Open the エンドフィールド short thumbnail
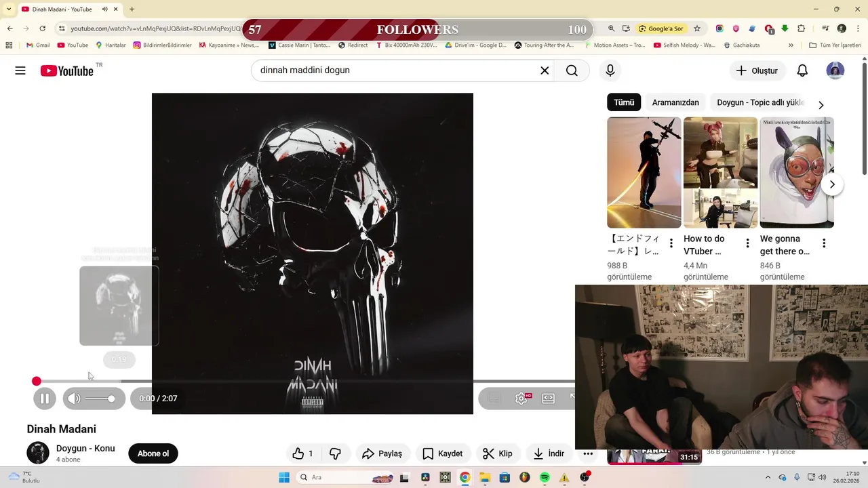The height and width of the screenshot is (488, 868). [644, 173]
